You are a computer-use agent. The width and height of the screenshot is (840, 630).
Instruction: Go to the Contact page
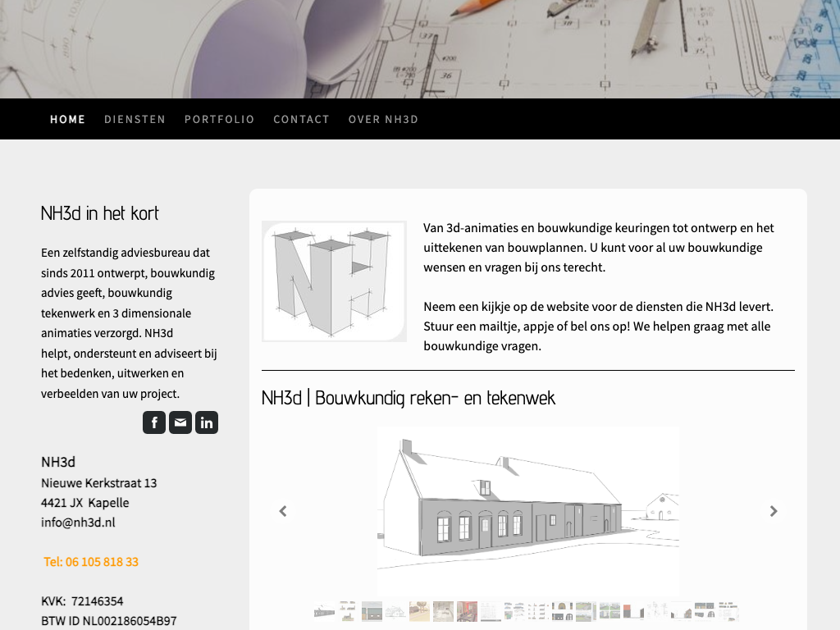coord(301,119)
